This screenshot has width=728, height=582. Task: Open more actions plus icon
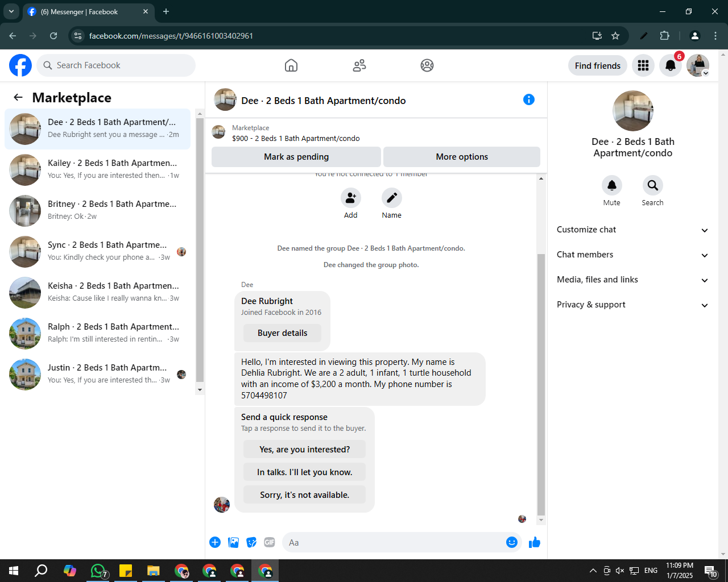tap(215, 542)
